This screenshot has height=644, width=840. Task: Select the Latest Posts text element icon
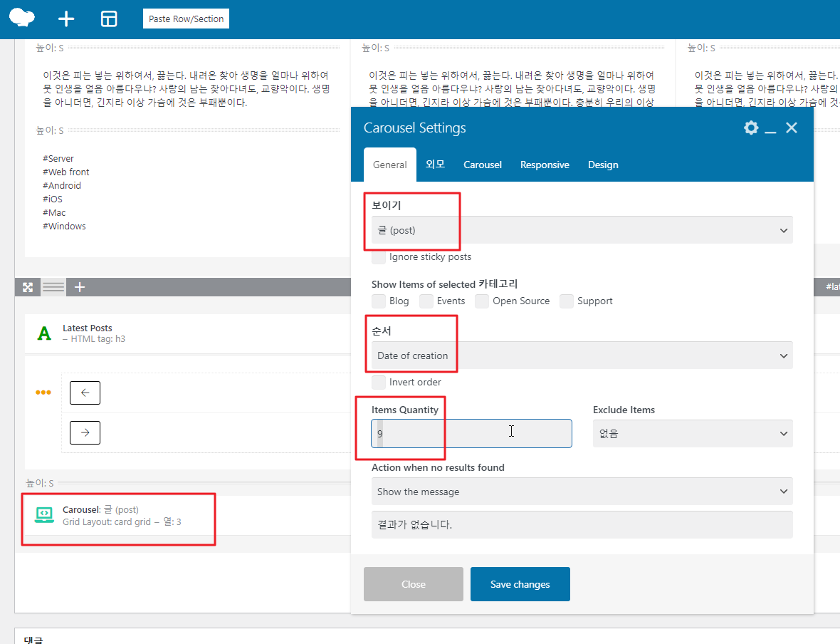44,333
